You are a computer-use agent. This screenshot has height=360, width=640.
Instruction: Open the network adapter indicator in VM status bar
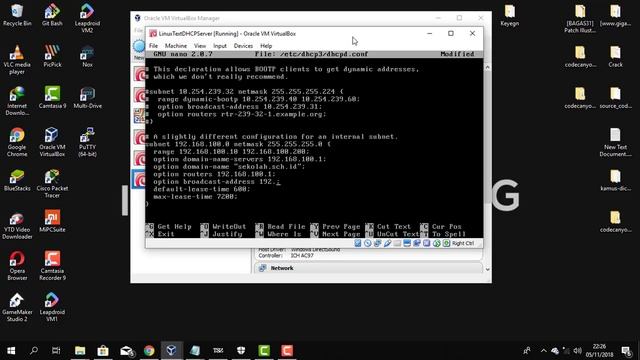tap(378, 243)
